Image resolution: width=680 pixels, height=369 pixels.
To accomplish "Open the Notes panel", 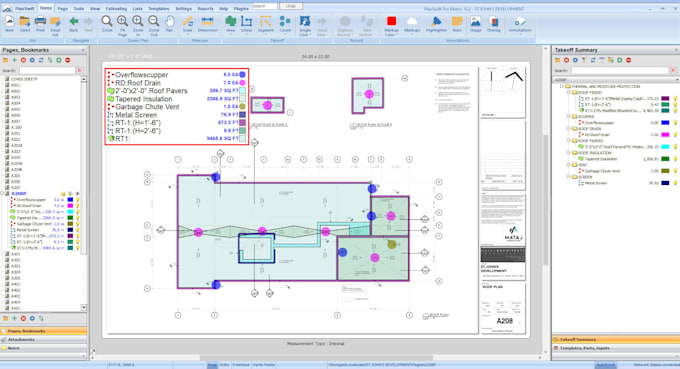I will (43, 348).
